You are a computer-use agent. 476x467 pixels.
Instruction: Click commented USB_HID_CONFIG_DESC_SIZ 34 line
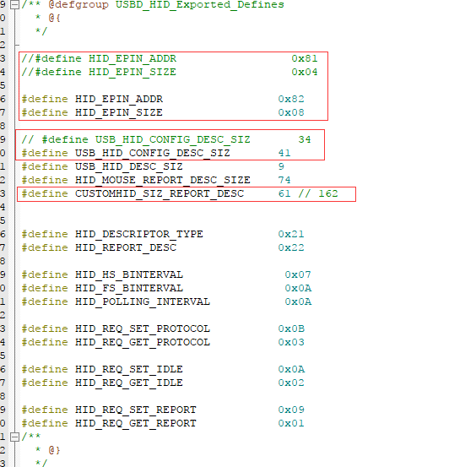(166, 139)
